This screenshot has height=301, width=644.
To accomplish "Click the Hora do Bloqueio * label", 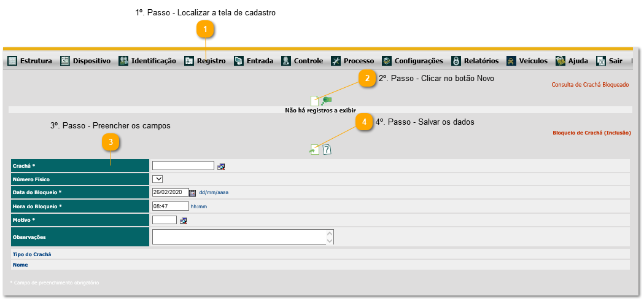I will pos(37,206).
